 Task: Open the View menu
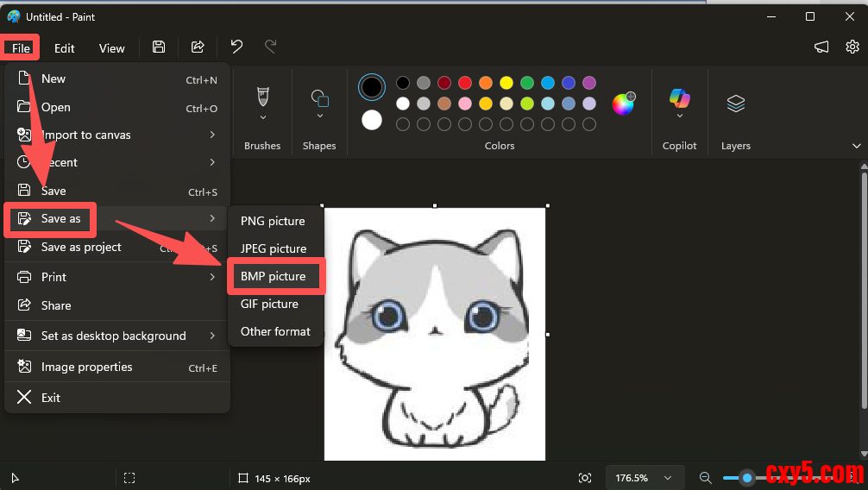point(112,48)
